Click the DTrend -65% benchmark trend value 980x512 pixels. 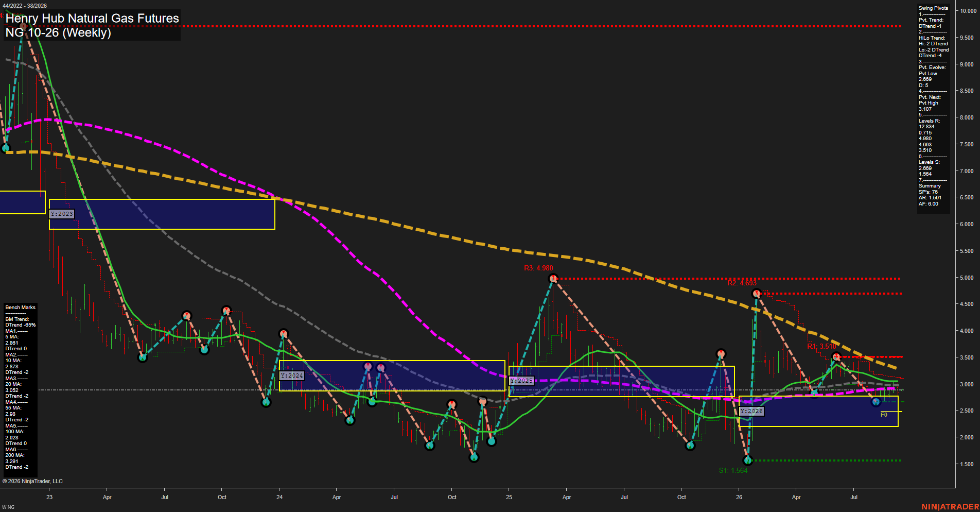(21, 325)
